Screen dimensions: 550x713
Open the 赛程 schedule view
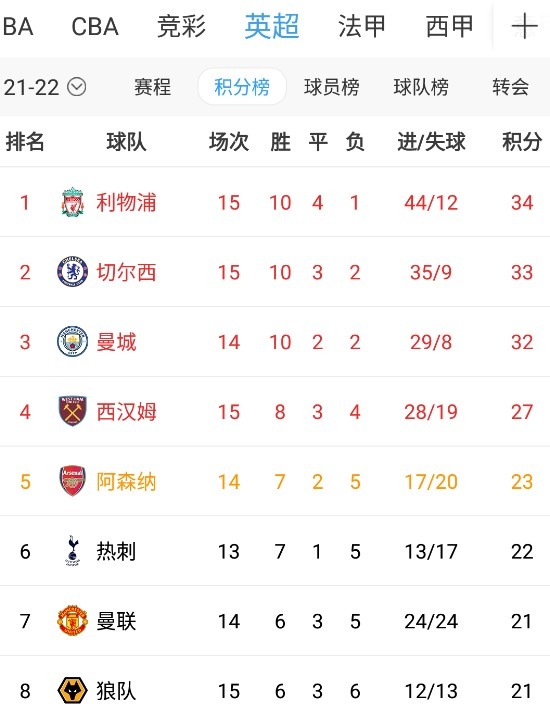pos(153,87)
